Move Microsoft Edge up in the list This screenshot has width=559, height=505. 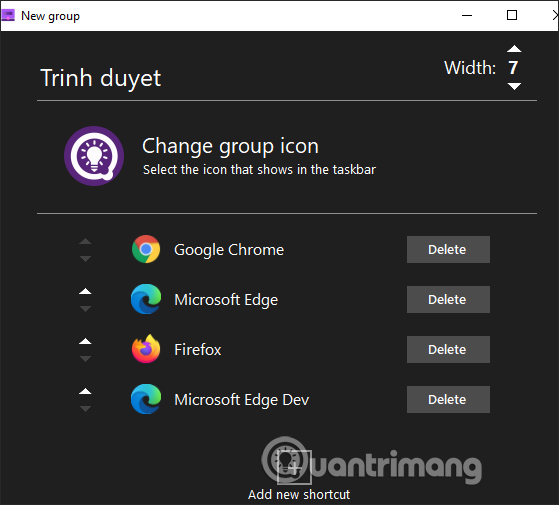[85, 291]
